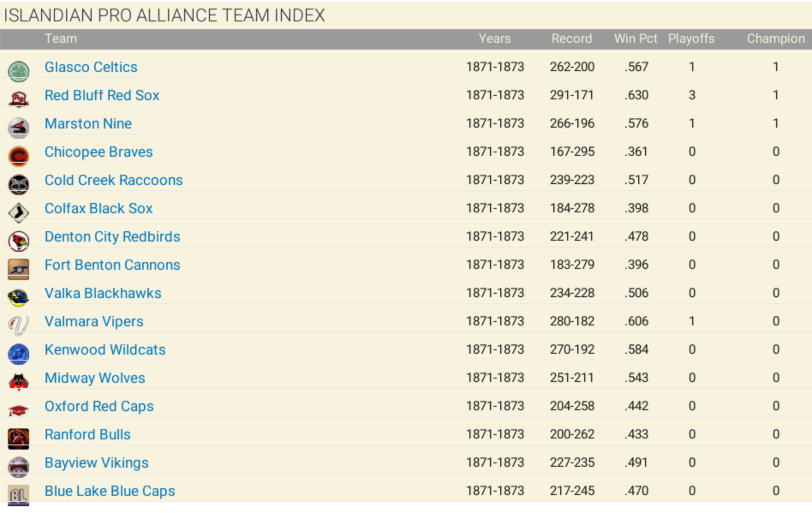Viewport: 812px width, 513px height.
Task: Click the Cold Creek Raccoons logo
Action: coord(18,184)
